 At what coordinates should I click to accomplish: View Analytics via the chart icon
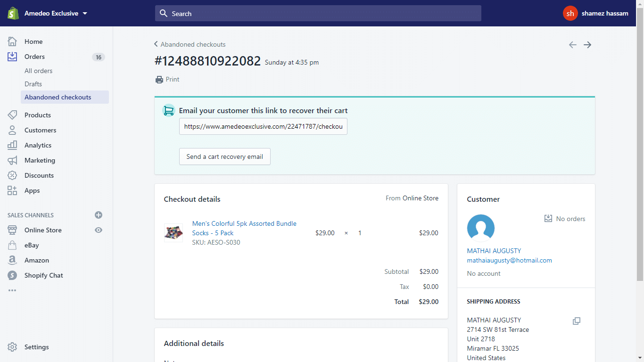pyautogui.click(x=12, y=145)
